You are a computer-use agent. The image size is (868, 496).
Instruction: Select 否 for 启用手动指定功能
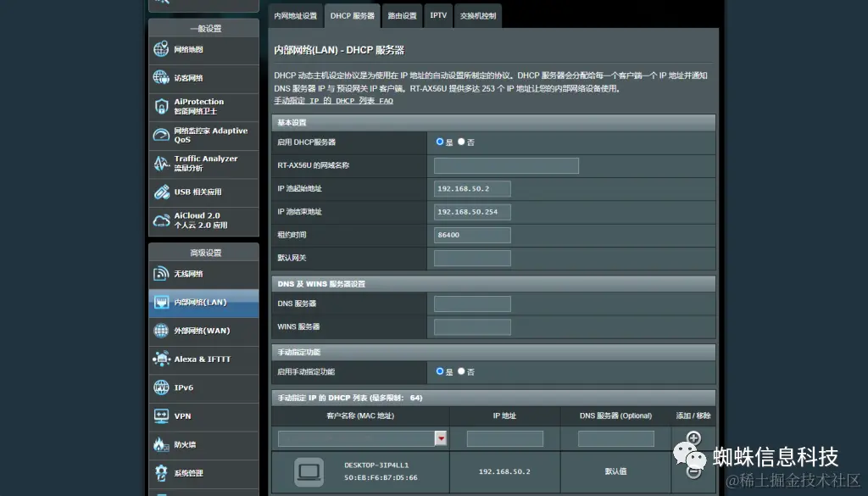click(x=461, y=371)
